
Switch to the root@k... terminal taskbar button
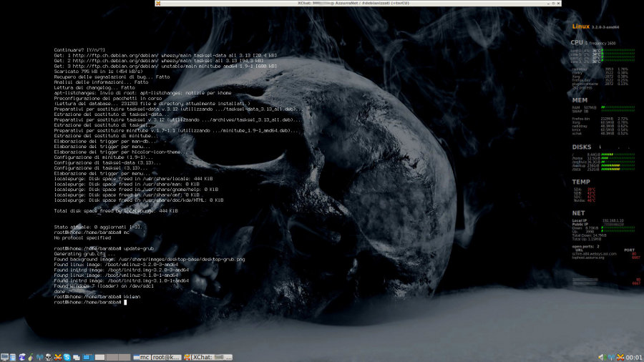pyautogui.click(x=166, y=357)
